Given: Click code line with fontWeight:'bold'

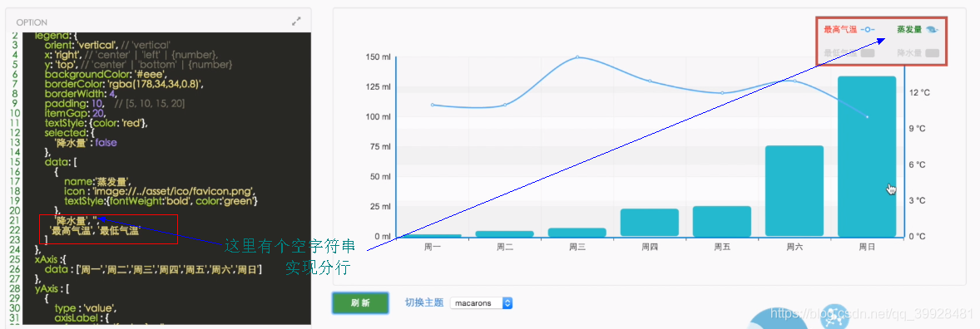Looking at the screenshot, I should click(x=161, y=201).
